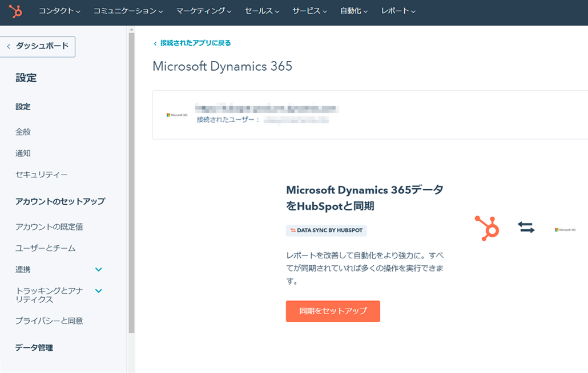This screenshot has width=588, height=373.
Task: Click the 同期をセットアップ button
Action: coord(333,311)
